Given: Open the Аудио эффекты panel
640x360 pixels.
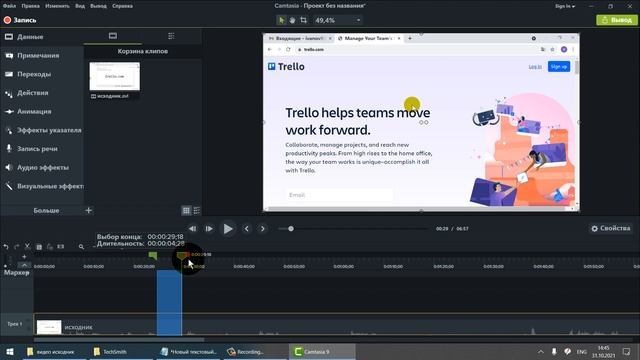Looking at the screenshot, I should pyautogui.click(x=37, y=167).
